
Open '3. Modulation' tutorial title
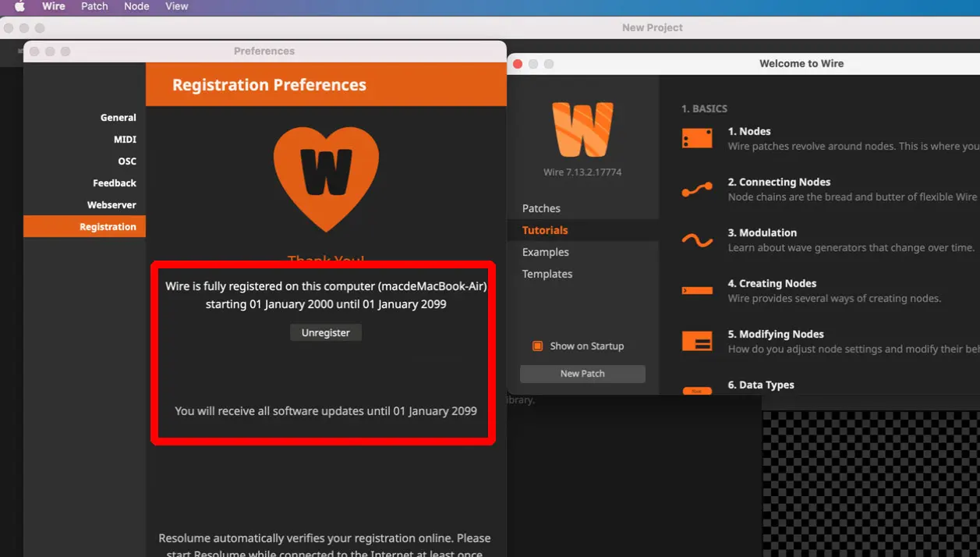[762, 232]
